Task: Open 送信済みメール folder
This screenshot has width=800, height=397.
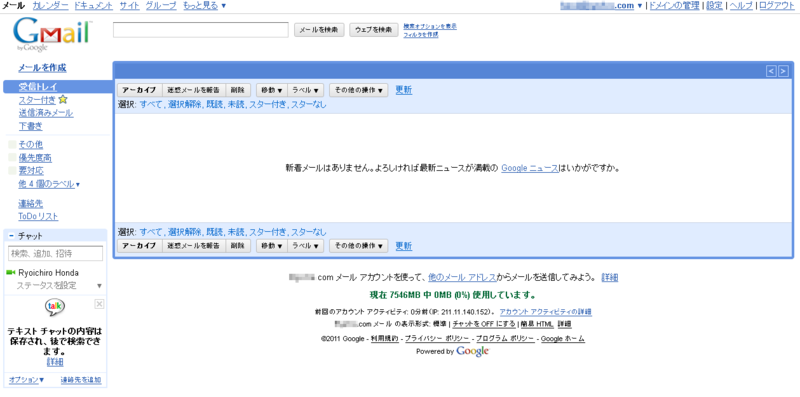Action: coord(46,113)
